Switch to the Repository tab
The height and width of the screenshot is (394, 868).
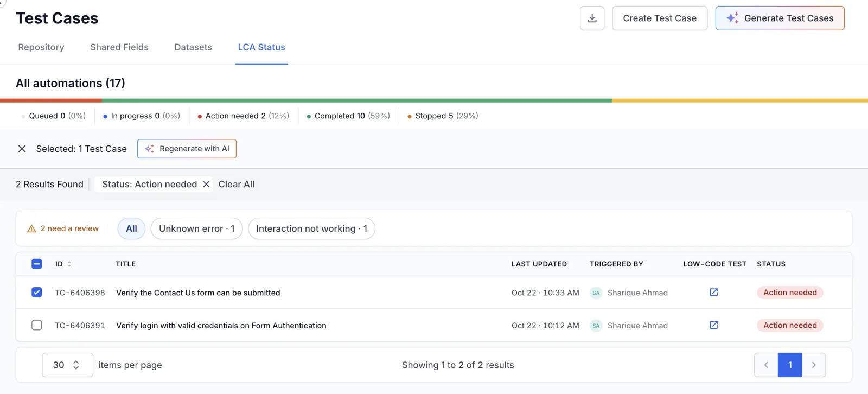click(41, 47)
